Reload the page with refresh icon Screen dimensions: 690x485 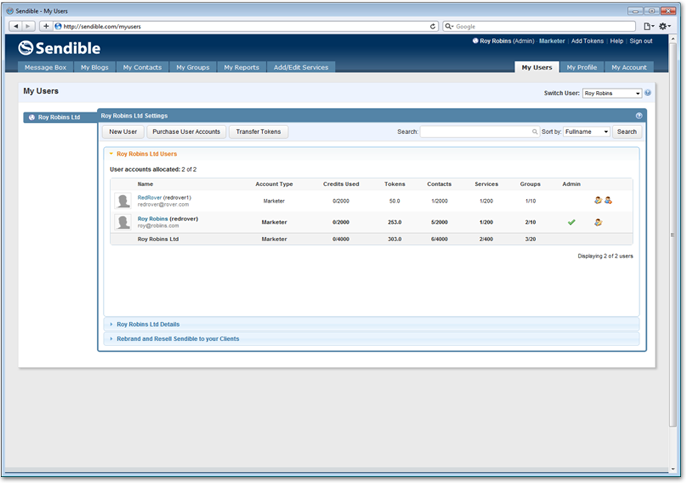click(x=433, y=26)
